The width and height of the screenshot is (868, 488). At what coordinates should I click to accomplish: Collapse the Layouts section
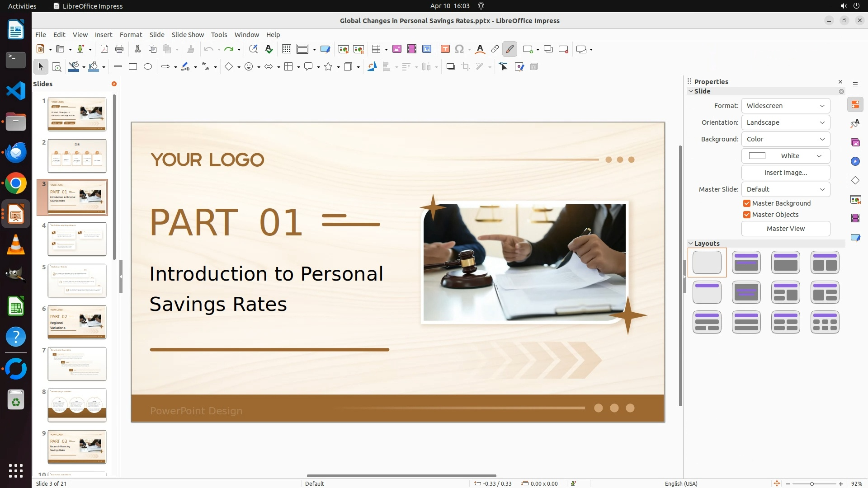[x=691, y=244]
